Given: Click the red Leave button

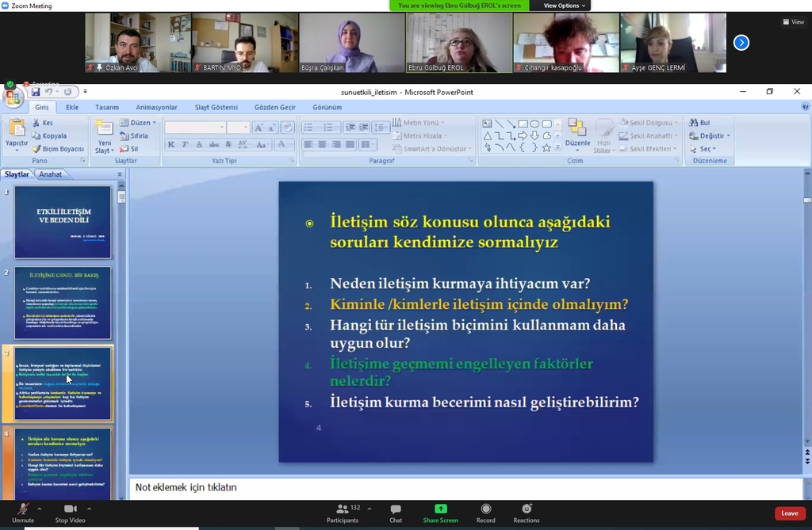Looking at the screenshot, I should pyautogui.click(x=789, y=513).
